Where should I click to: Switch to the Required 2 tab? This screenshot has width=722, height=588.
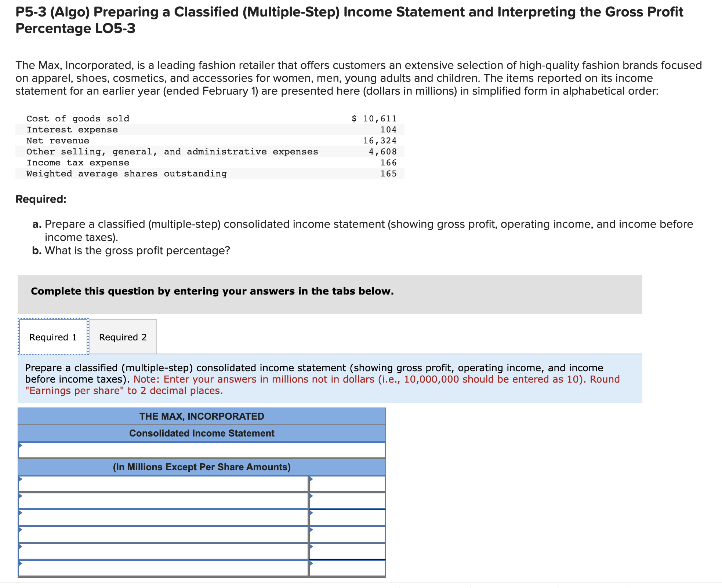[x=123, y=337]
